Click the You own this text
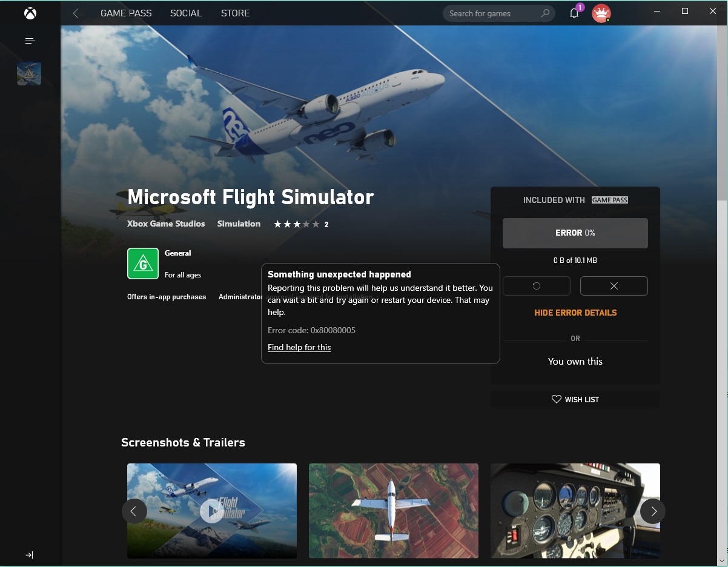728x567 pixels. (575, 361)
